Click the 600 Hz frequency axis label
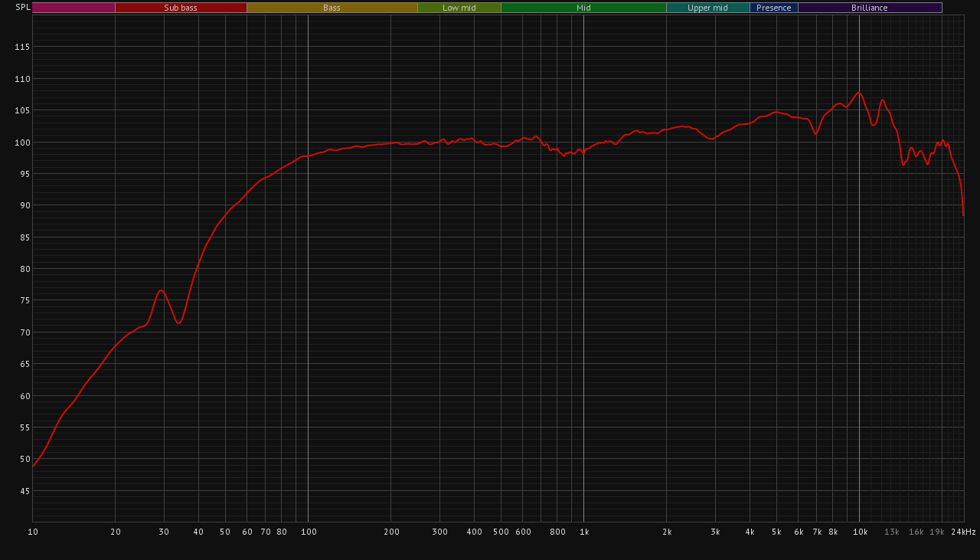This screenshot has width=980, height=560. (x=523, y=532)
